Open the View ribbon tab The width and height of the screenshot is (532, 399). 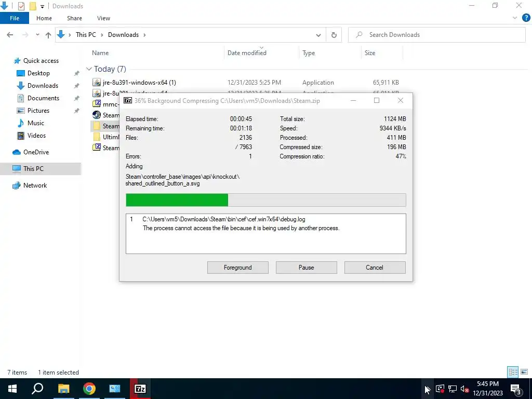[x=103, y=18]
